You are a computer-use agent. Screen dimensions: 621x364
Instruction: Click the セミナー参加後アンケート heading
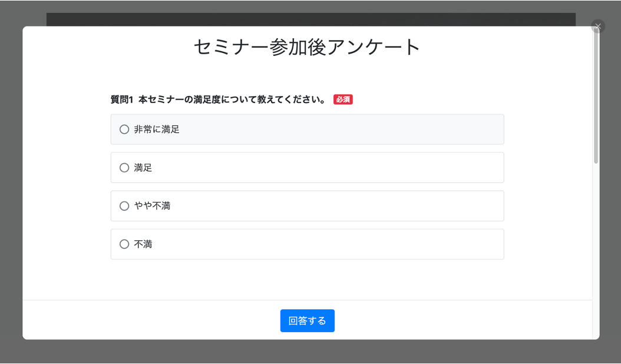click(x=307, y=47)
